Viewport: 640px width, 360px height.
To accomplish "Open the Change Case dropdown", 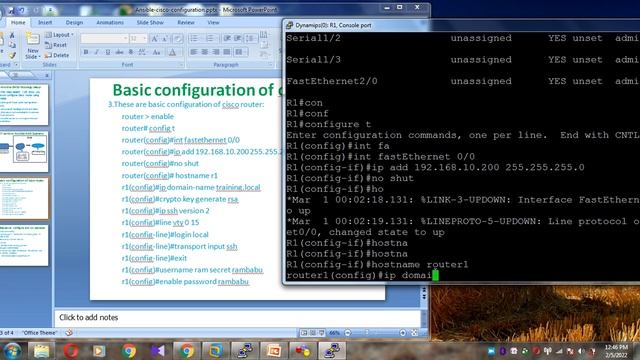I will [x=157, y=52].
